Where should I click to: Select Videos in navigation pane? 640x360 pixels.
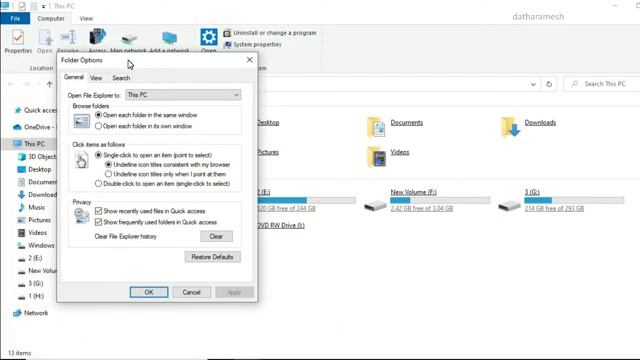click(33, 233)
